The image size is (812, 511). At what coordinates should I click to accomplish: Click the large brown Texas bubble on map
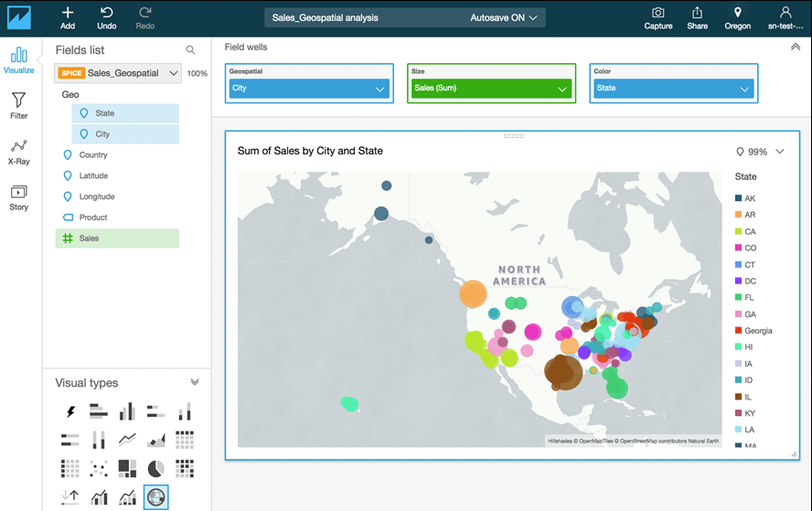[563, 372]
